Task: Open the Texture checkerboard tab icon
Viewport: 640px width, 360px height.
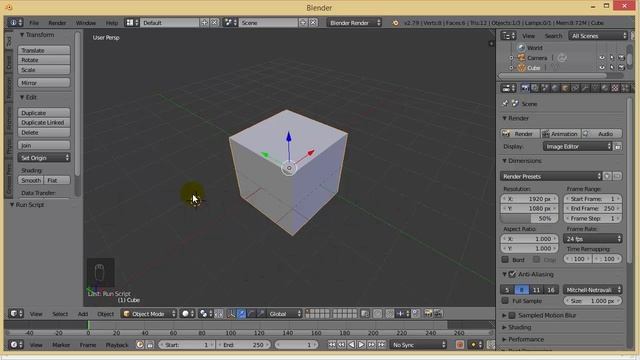Action: (615, 88)
